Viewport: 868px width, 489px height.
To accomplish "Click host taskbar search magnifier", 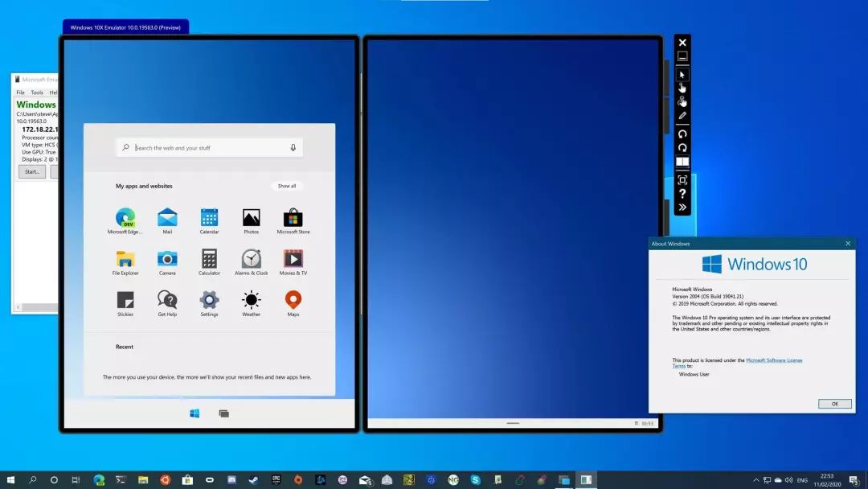I will pos(32,479).
